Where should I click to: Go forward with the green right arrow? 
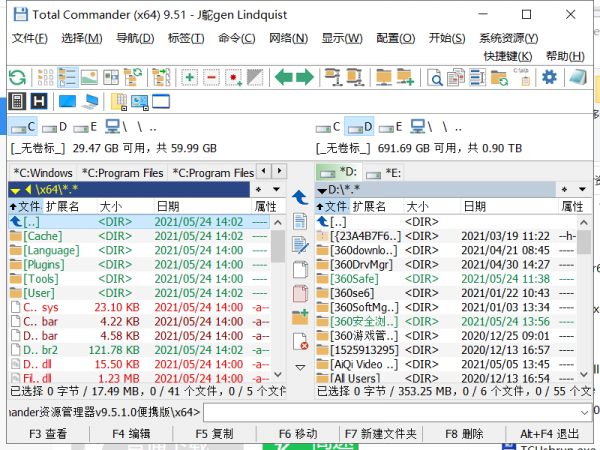(x=305, y=77)
